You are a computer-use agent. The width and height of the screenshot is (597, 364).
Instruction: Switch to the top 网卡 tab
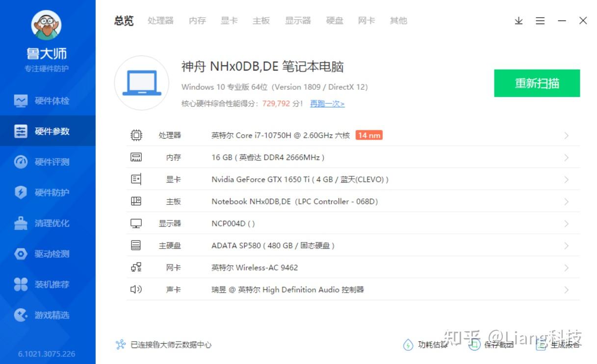coord(366,21)
